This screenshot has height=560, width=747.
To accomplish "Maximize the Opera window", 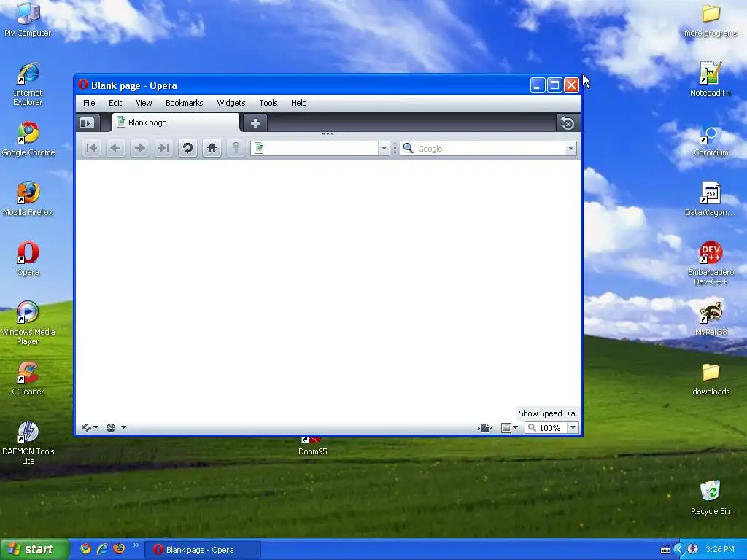I will click(554, 85).
